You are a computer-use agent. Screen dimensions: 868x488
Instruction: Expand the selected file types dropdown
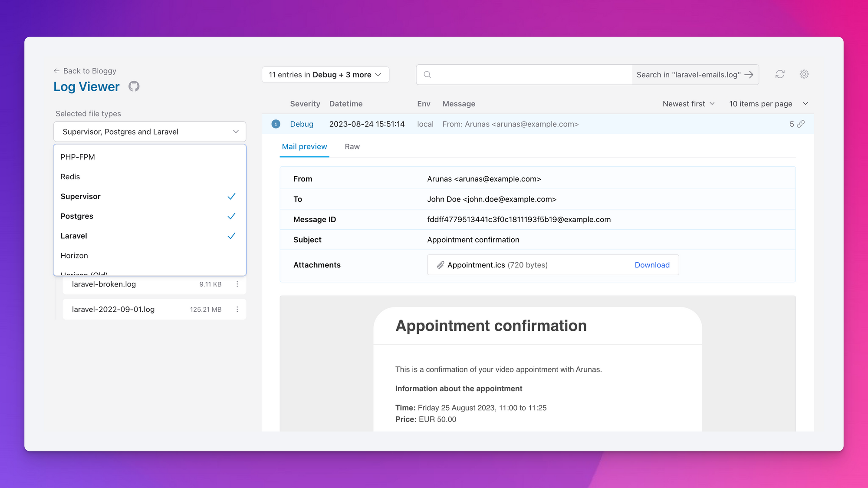pos(149,131)
